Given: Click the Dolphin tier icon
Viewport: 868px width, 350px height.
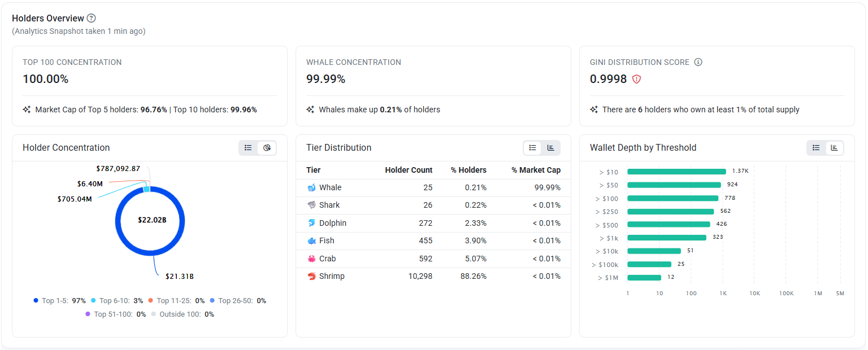Looking at the screenshot, I should click(x=311, y=223).
